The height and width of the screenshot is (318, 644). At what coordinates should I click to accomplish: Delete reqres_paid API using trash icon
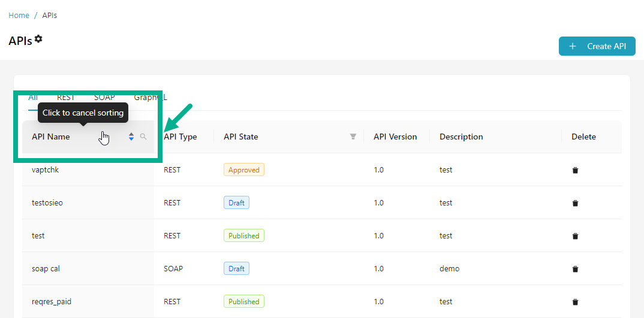[x=575, y=302]
